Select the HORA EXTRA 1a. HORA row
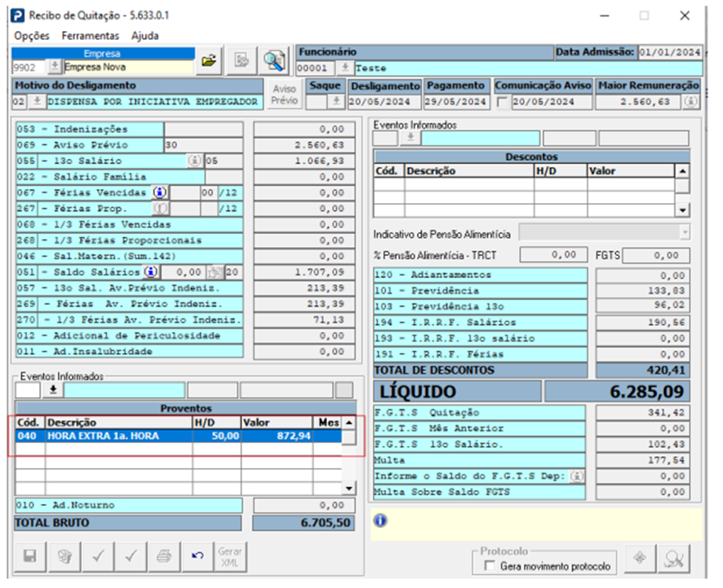 [179, 436]
